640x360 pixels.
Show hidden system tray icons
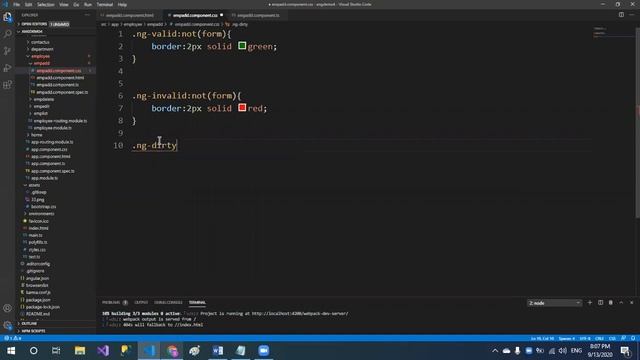click(495, 351)
